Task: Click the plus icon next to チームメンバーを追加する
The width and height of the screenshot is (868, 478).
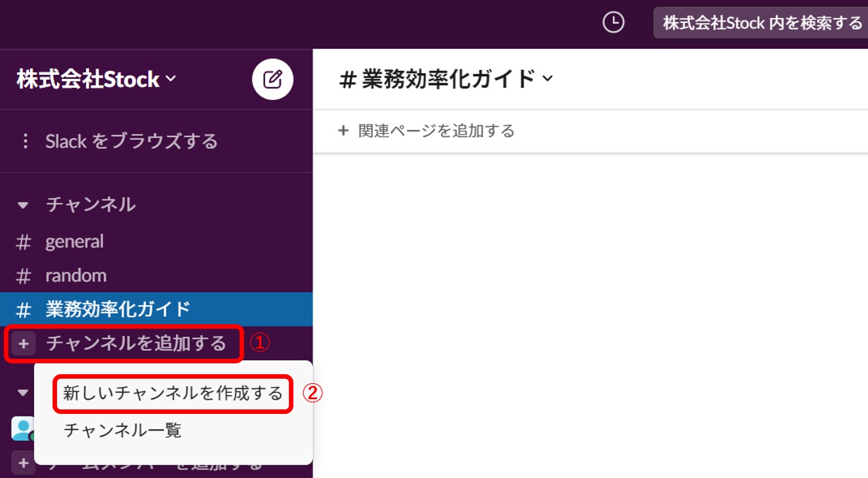Action: tap(23, 463)
